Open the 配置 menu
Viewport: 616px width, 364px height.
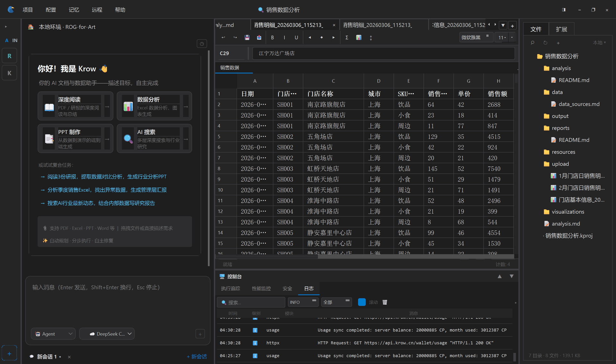(51, 10)
